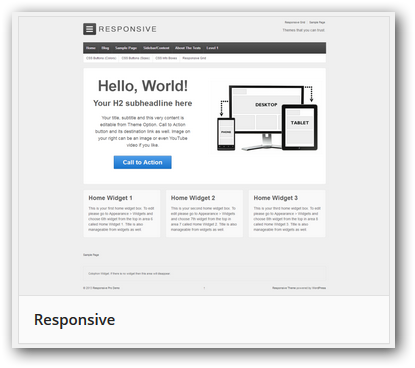Click the Home Widget 3 heading
Screen dimensions: 415x368
[276, 198]
